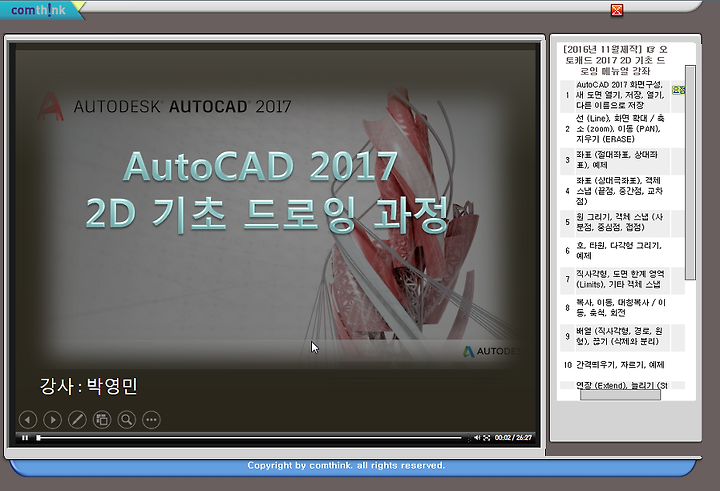Open lesson 10 간격띄우기, 자르기, 예제

(x=619, y=365)
